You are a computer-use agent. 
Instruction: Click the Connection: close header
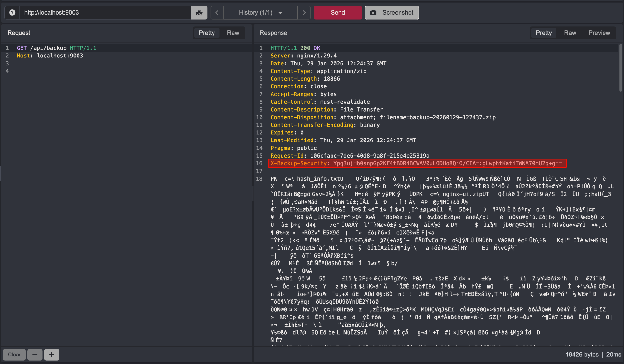click(x=298, y=86)
